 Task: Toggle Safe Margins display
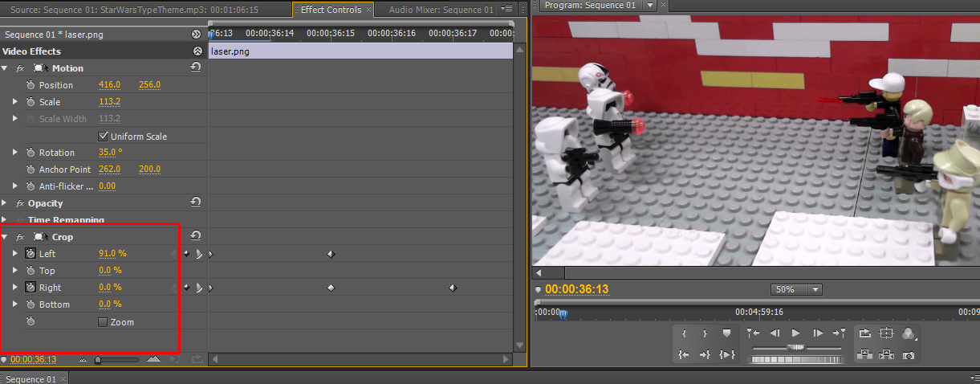click(886, 333)
